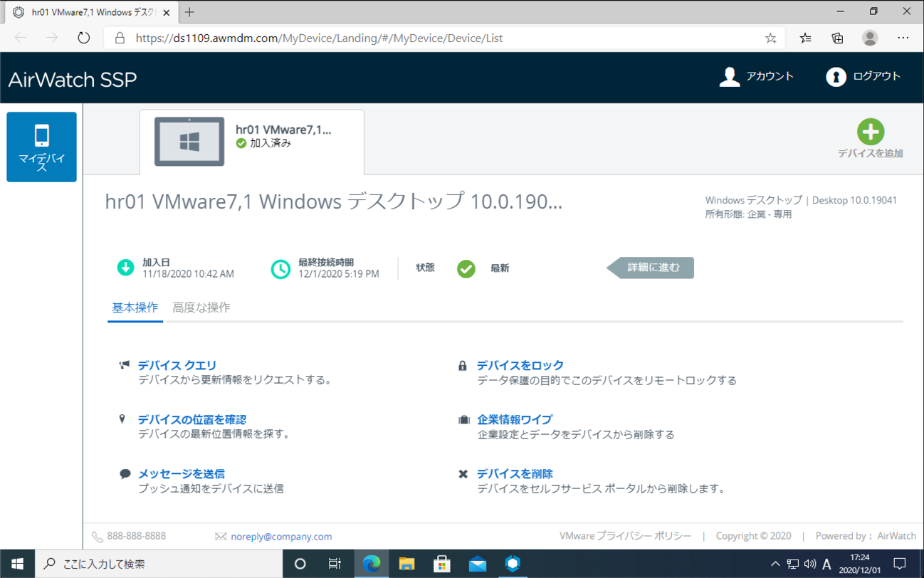This screenshot has width=924, height=578.
Task: Click デバイスをロック link
Action: click(x=520, y=365)
